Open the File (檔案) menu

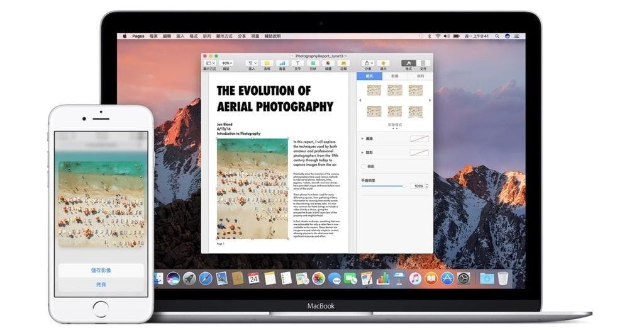153,36
